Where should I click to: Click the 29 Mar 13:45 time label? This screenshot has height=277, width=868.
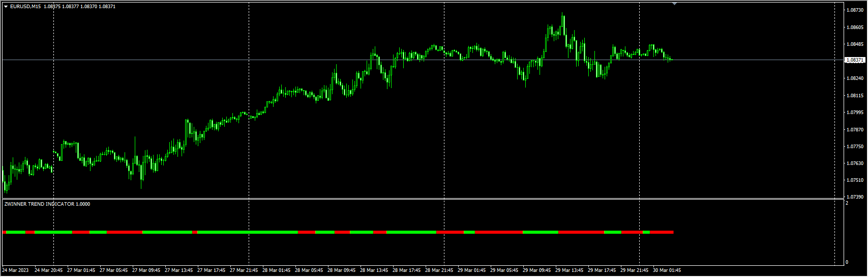570,270
